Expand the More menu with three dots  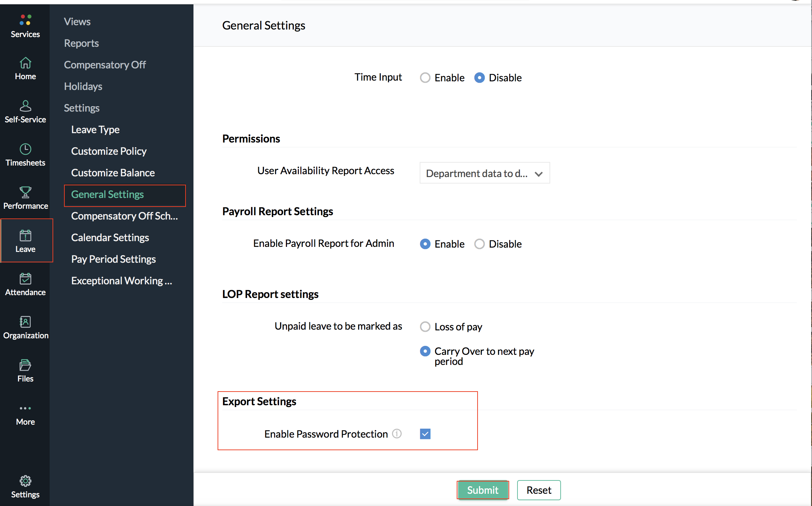[25, 408]
